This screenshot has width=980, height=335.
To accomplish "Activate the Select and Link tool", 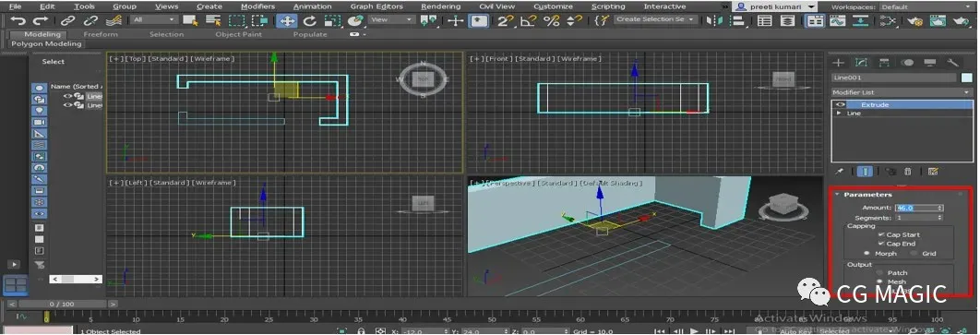I will (67, 20).
